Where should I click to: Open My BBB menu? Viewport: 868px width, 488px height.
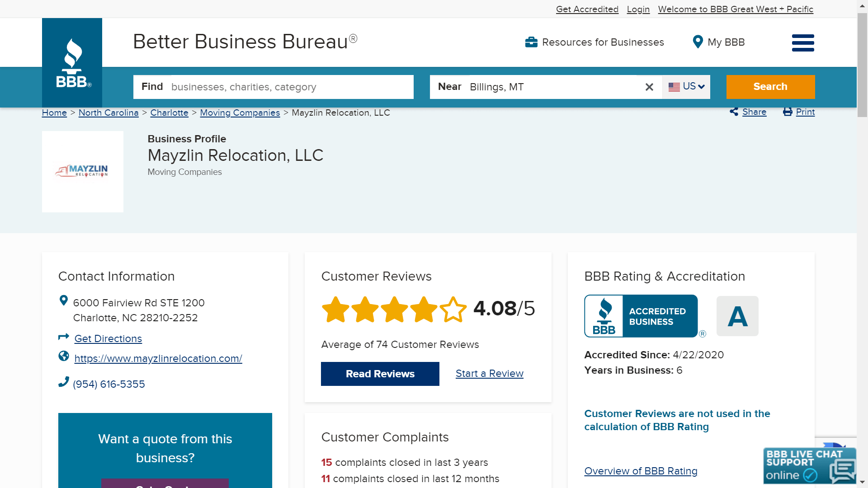[x=719, y=42]
